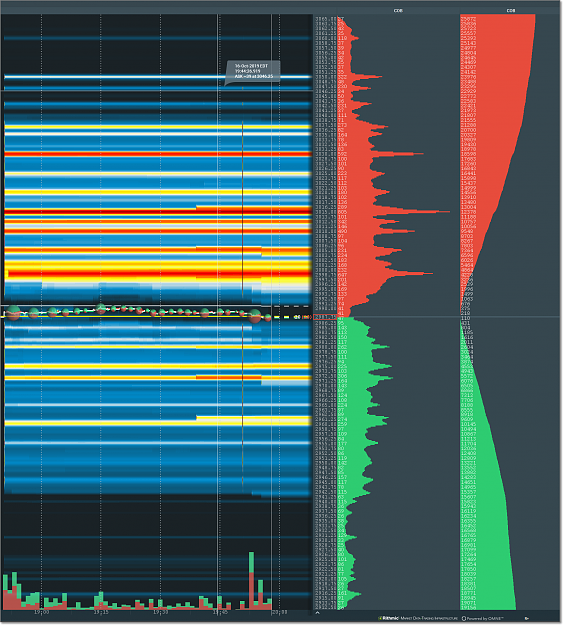The width and height of the screenshot is (563, 625).
Task: Click the cumulative size value 19156
Action: 467,608
